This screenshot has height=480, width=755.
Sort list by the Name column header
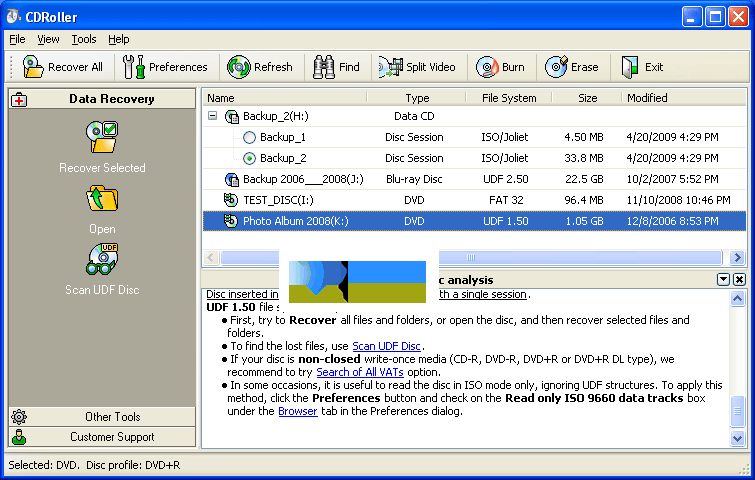(285, 98)
